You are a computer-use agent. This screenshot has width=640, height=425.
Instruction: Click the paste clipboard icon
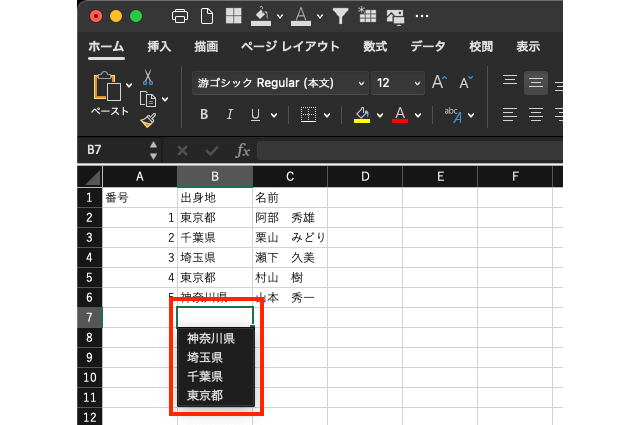[x=107, y=88]
